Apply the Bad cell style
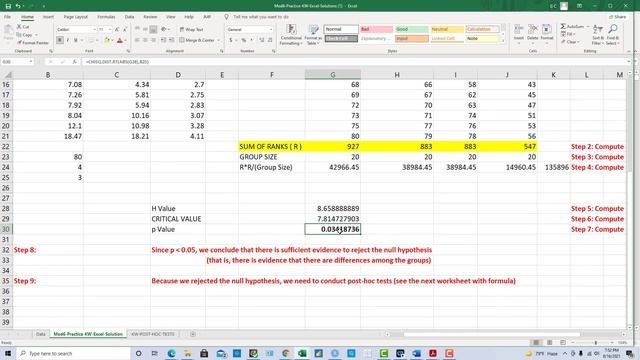 click(x=376, y=29)
